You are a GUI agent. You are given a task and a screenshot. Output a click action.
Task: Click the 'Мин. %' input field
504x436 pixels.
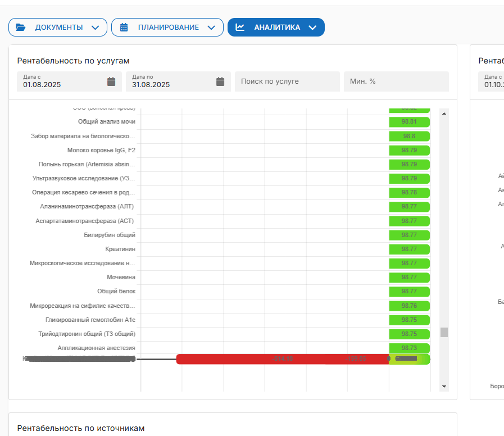[x=396, y=81]
